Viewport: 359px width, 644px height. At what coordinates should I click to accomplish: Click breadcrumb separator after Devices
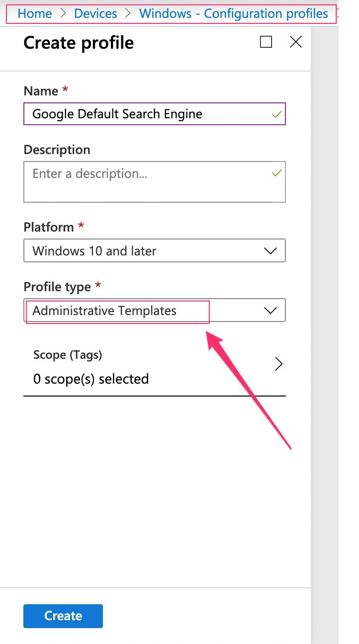coord(128,13)
